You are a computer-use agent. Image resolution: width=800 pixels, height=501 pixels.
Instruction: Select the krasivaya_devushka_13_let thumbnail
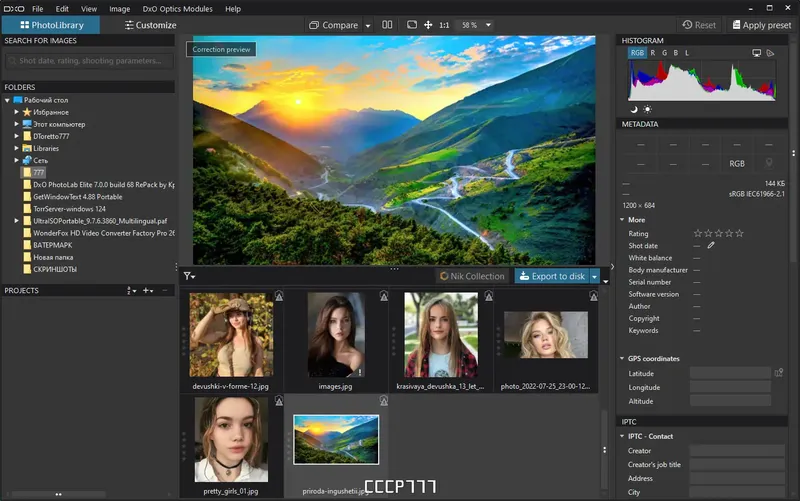point(441,335)
